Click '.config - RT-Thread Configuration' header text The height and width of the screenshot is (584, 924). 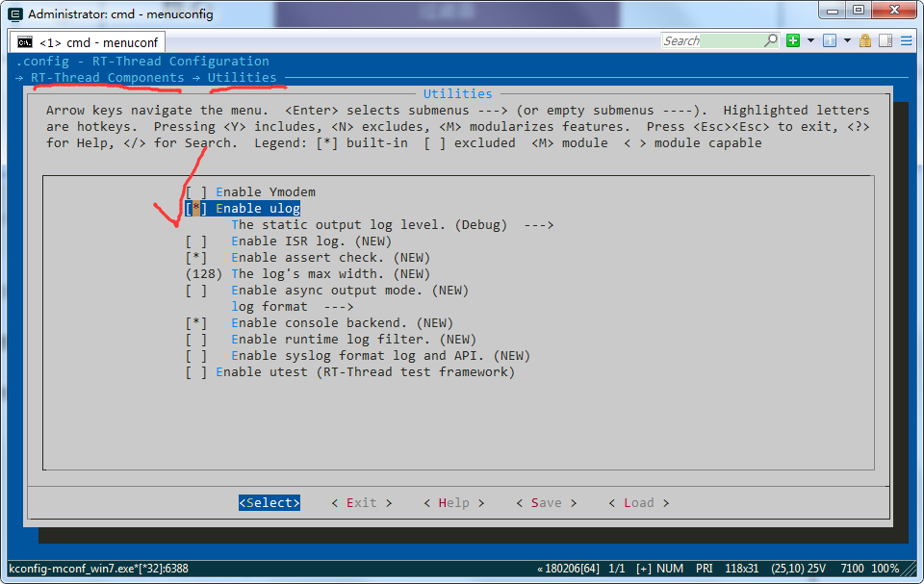142,62
